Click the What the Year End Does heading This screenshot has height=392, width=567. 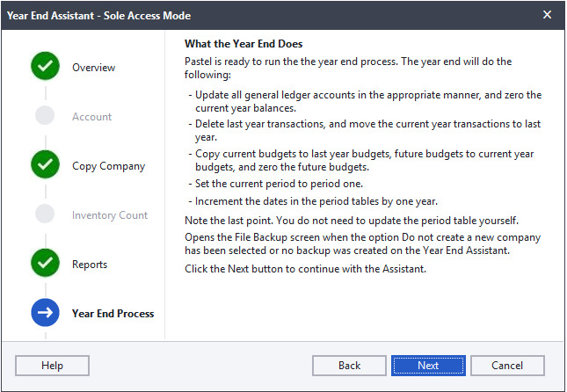[x=244, y=44]
